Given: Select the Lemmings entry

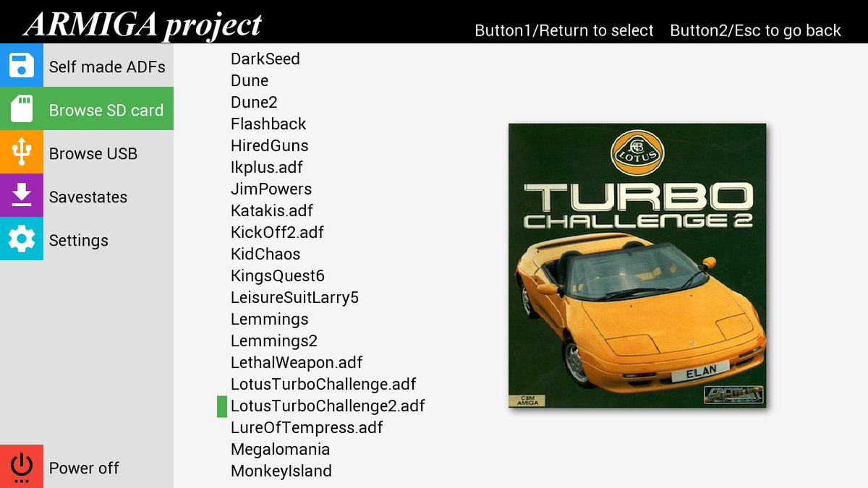Looking at the screenshot, I should point(270,319).
